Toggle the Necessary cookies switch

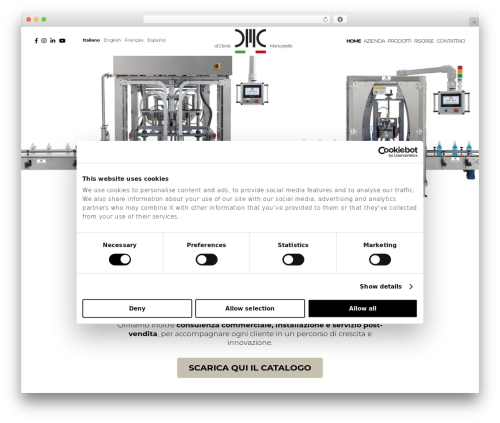pyautogui.click(x=120, y=260)
